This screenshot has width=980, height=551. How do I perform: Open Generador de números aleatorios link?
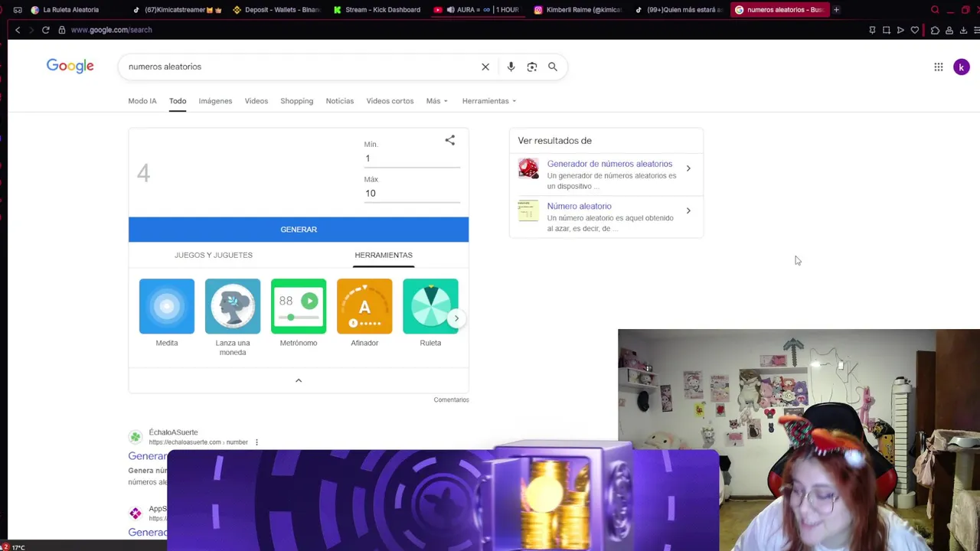[609, 164]
